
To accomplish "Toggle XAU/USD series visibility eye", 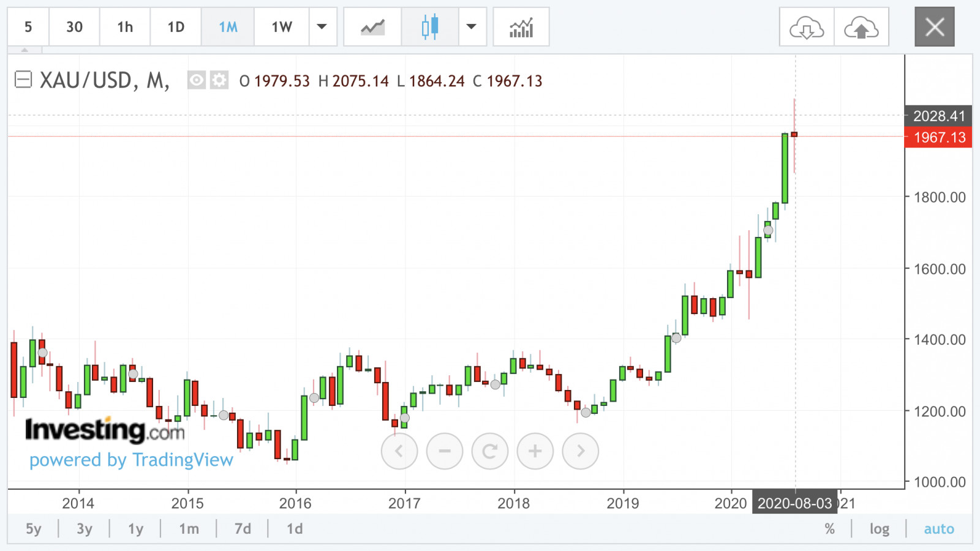I will tap(197, 80).
